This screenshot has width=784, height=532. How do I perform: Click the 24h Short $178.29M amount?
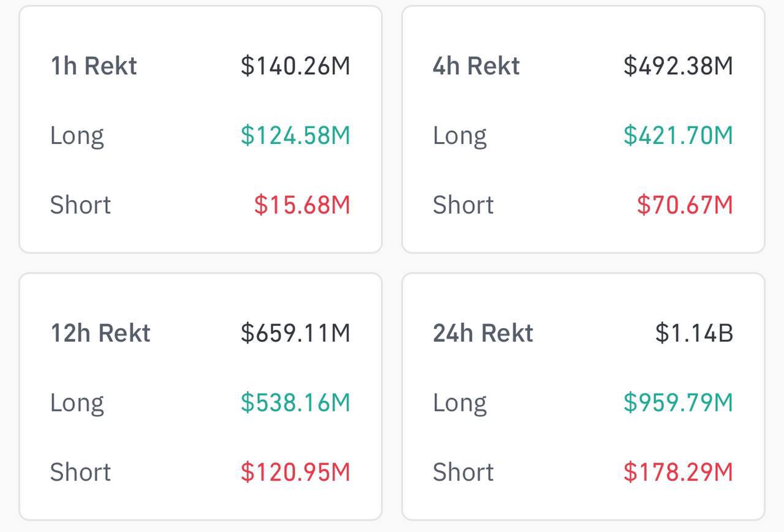pyautogui.click(x=678, y=472)
